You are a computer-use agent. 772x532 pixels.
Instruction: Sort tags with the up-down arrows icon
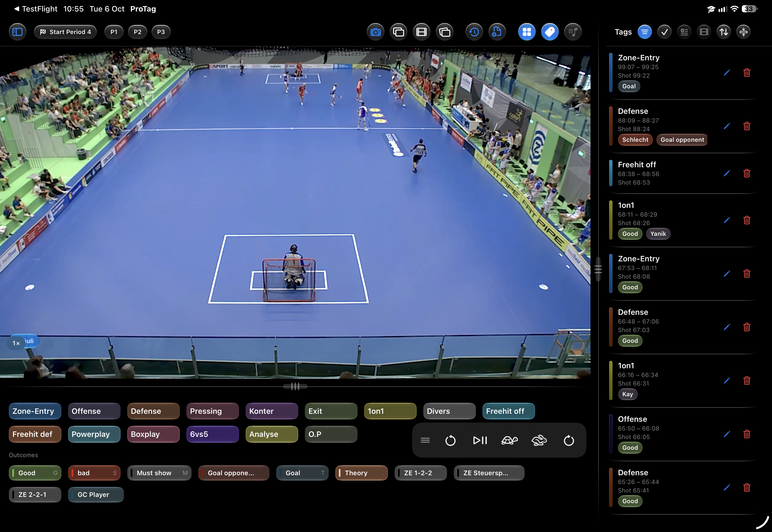[x=724, y=32]
